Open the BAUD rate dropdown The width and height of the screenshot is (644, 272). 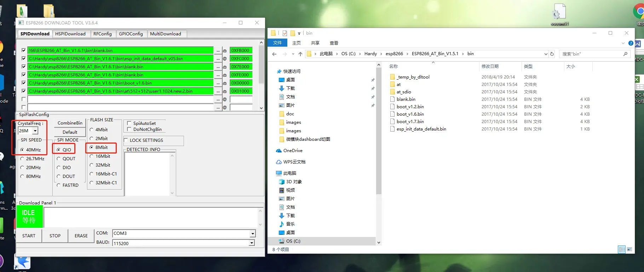pyautogui.click(x=252, y=243)
